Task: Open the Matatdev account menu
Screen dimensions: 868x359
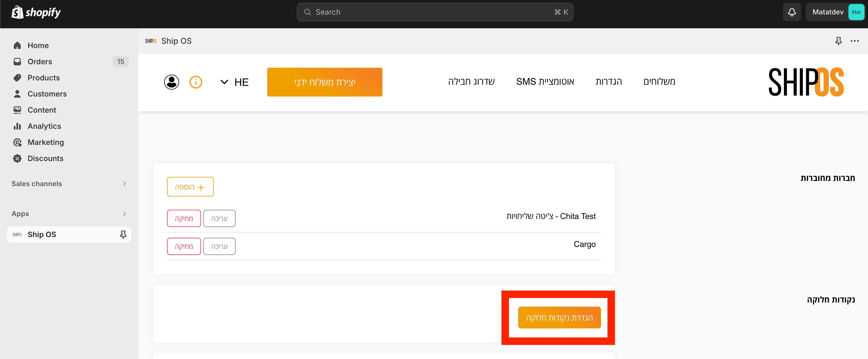Action: [x=835, y=12]
